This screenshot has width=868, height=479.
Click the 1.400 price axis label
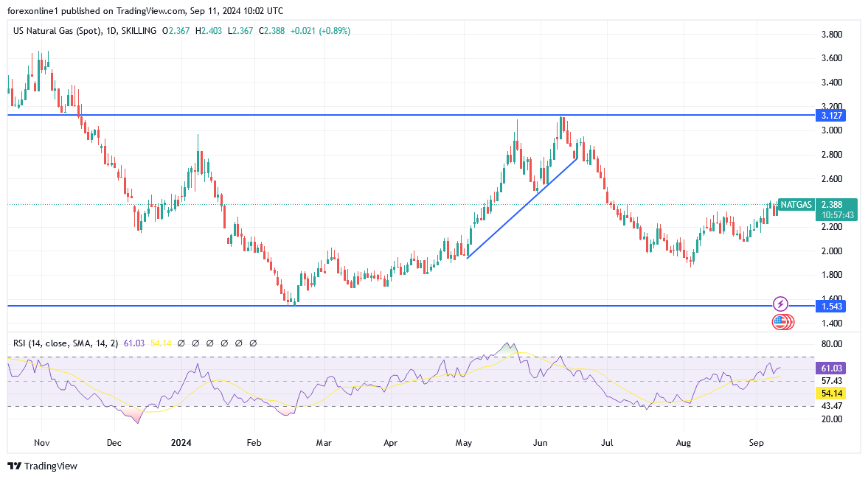pos(831,323)
